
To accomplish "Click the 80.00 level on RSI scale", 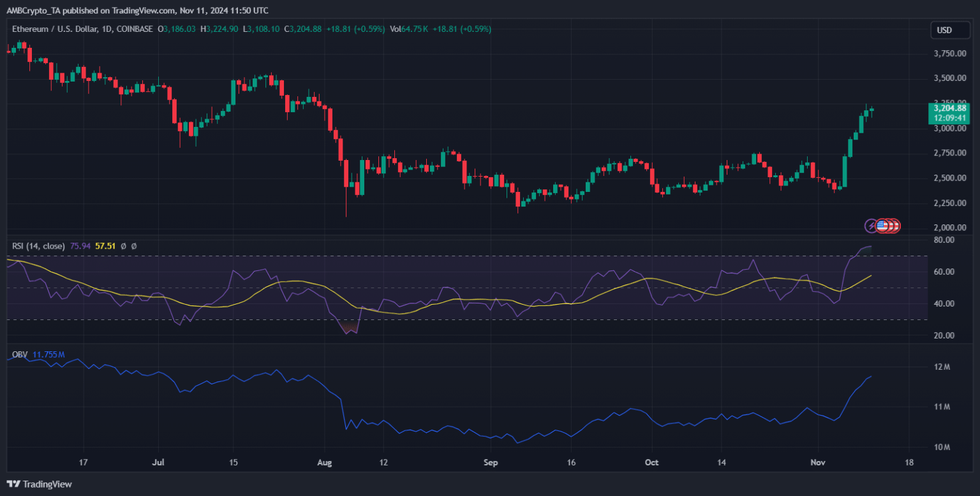I will [943, 240].
